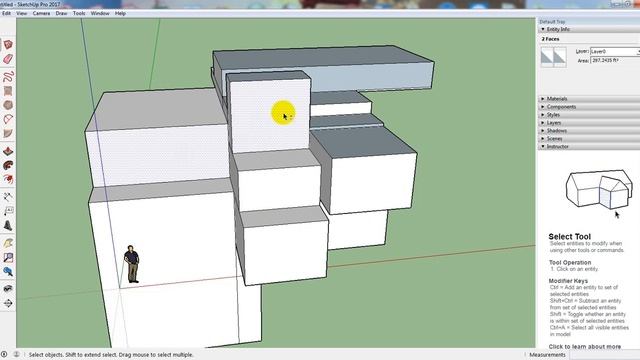Click the four-arrow icon at toolbar bottom

[8, 303]
